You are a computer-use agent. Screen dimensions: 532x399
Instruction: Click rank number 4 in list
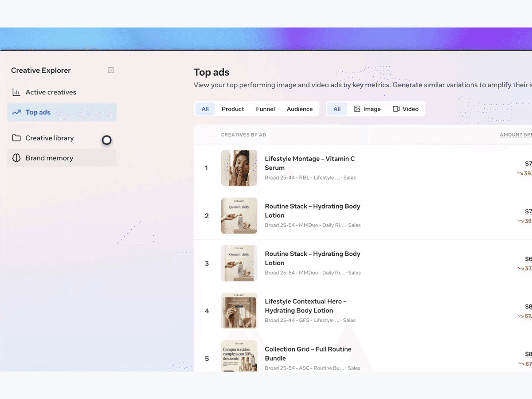[x=207, y=311]
